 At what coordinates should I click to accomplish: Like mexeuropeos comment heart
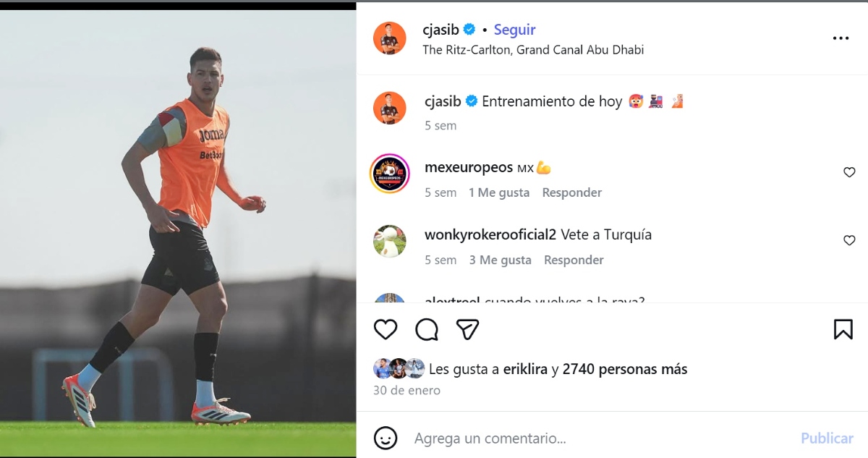849,172
